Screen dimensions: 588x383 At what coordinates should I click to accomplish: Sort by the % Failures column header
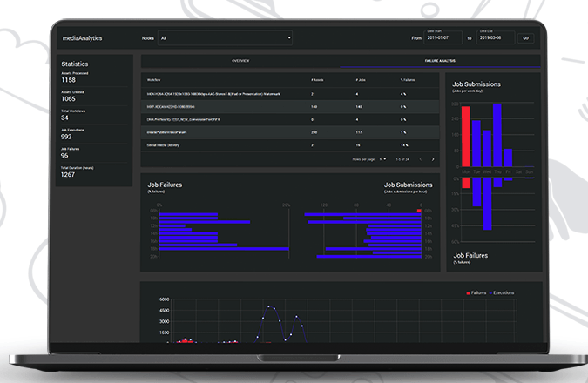click(x=408, y=80)
